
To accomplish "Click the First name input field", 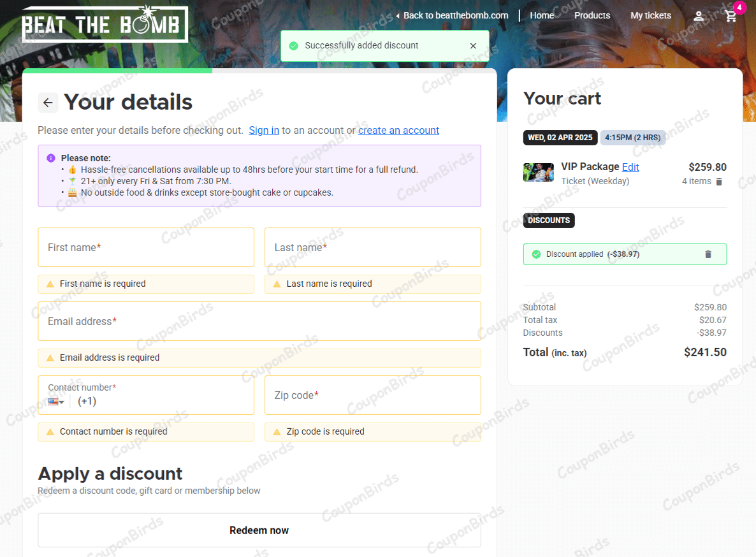I will (x=146, y=247).
